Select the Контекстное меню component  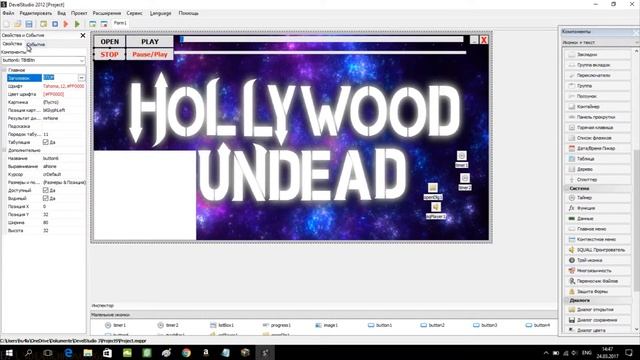tap(598, 240)
